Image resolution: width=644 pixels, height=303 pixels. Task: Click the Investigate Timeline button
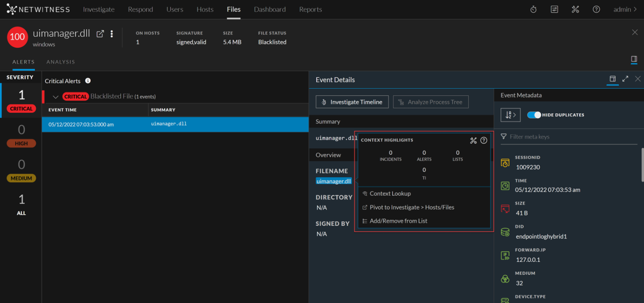352,102
